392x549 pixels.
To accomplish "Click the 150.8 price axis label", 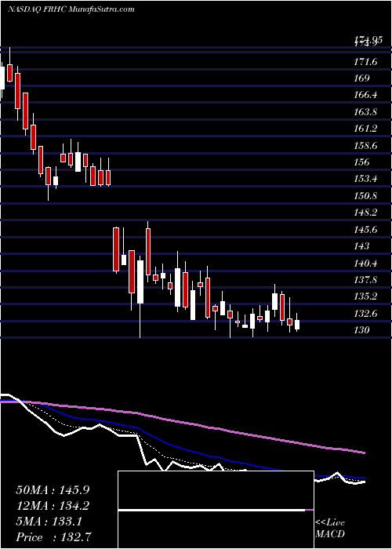I will 365,195.
